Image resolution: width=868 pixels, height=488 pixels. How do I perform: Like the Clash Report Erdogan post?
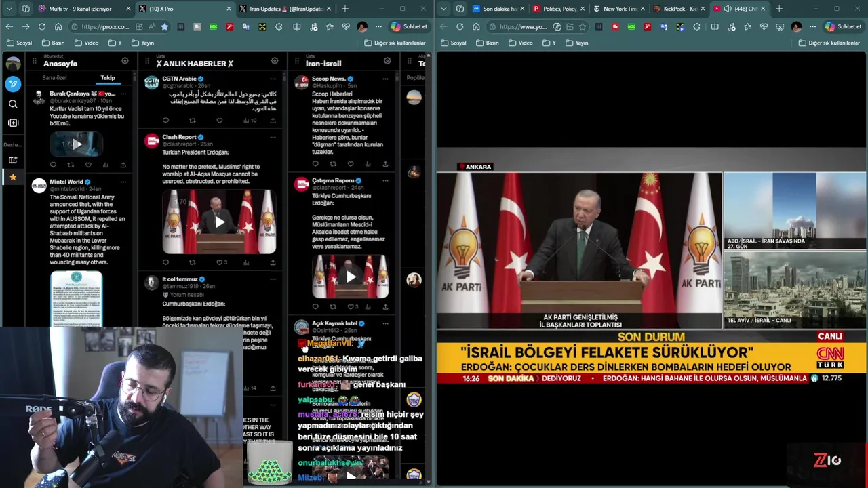[x=221, y=262]
